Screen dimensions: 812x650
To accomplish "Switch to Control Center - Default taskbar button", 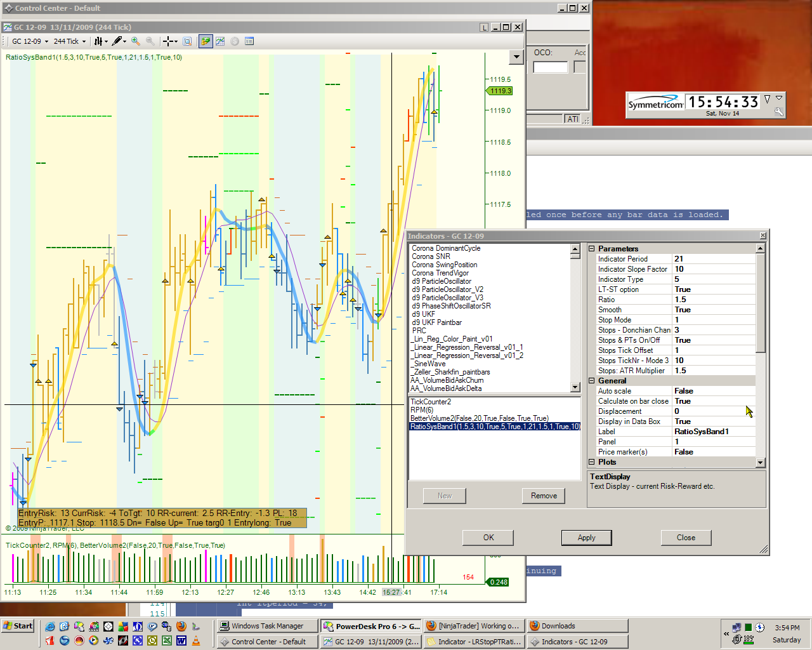I will (267, 642).
